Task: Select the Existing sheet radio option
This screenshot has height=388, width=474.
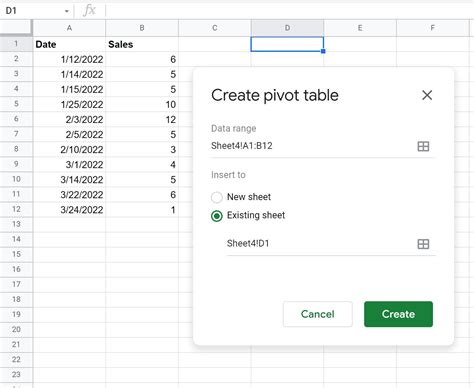Action: pos(217,216)
